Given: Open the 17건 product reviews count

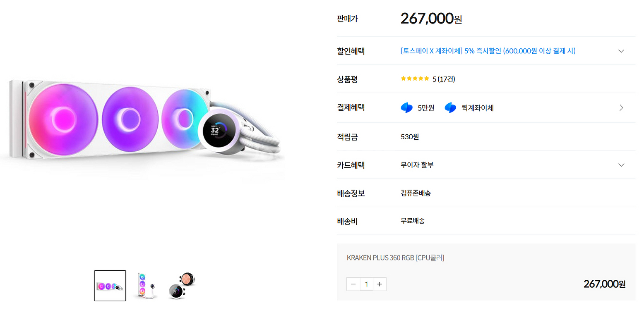Looking at the screenshot, I should tap(446, 79).
